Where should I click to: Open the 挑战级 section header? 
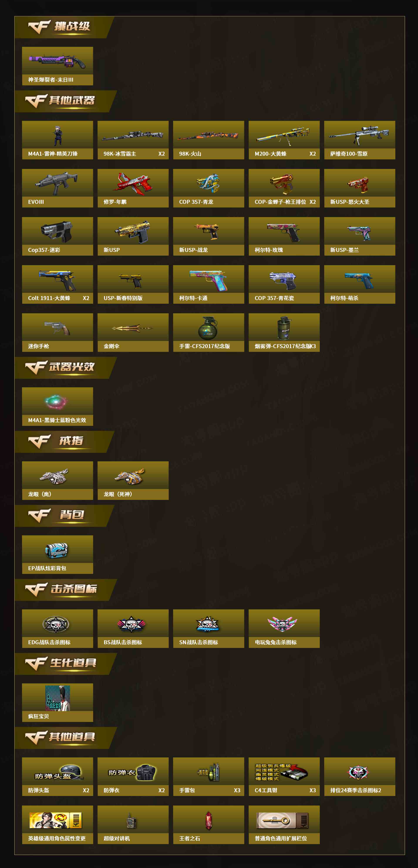pos(64,27)
